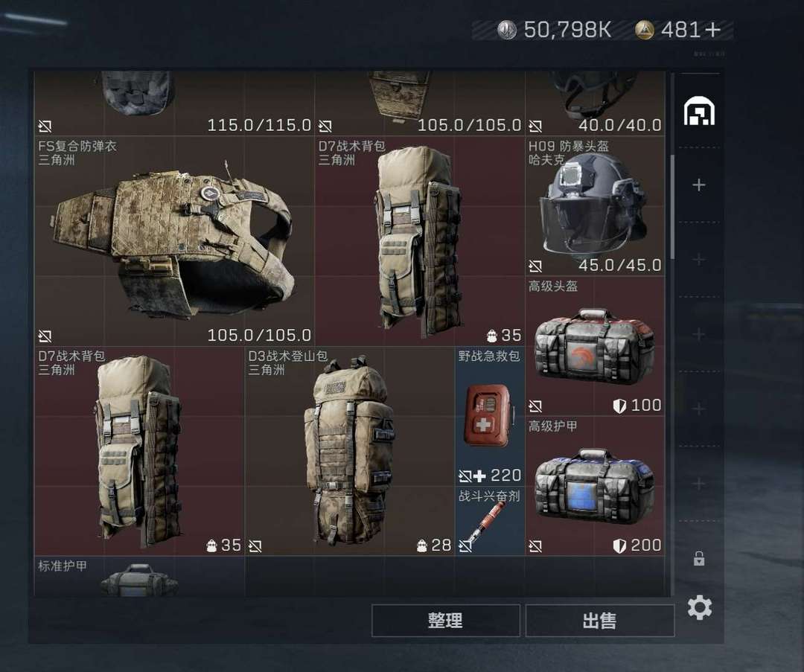Image resolution: width=804 pixels, height=672 pixels.
Task: Select the lower-left D7战术背包 backpack
Action: tap(139, 451)
